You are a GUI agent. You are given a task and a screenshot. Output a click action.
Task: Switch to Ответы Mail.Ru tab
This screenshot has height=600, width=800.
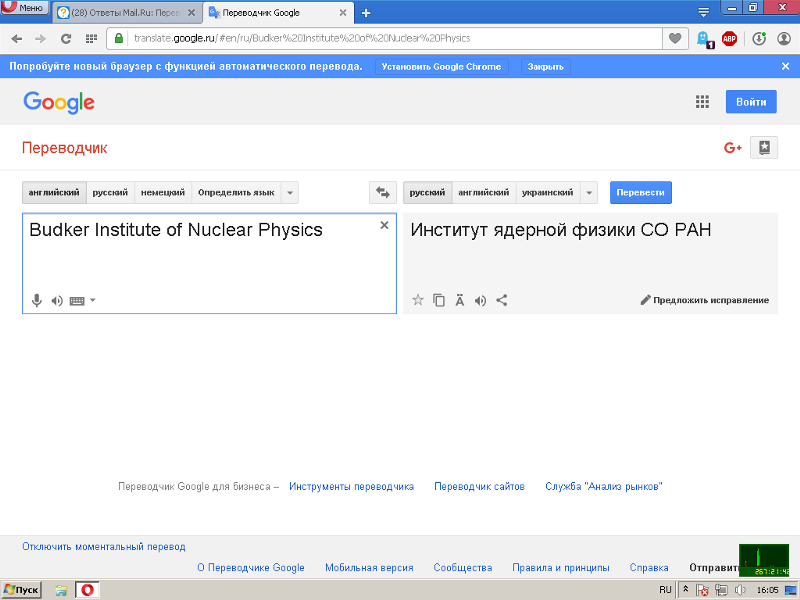[126, 13]
